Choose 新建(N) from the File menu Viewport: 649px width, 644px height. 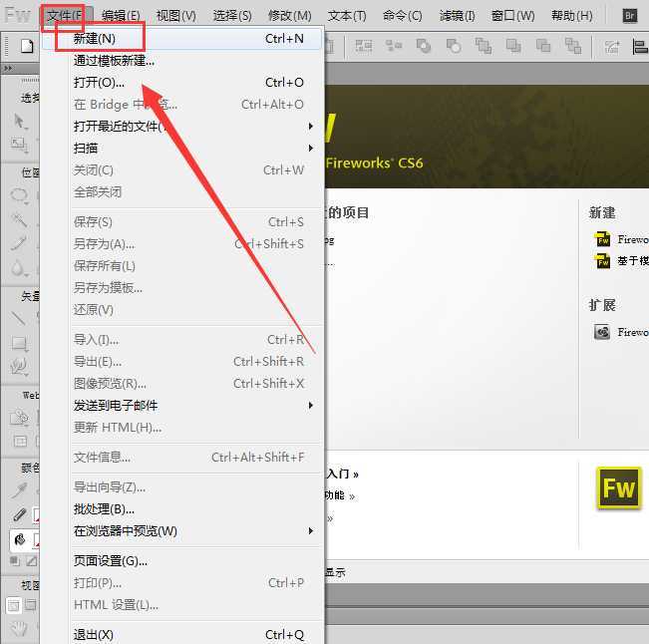96,39
